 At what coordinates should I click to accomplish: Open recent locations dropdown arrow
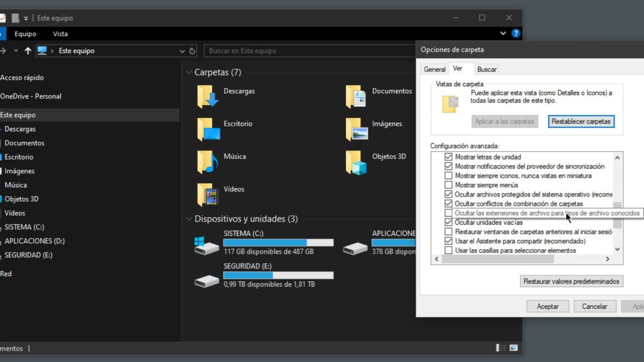16,51
